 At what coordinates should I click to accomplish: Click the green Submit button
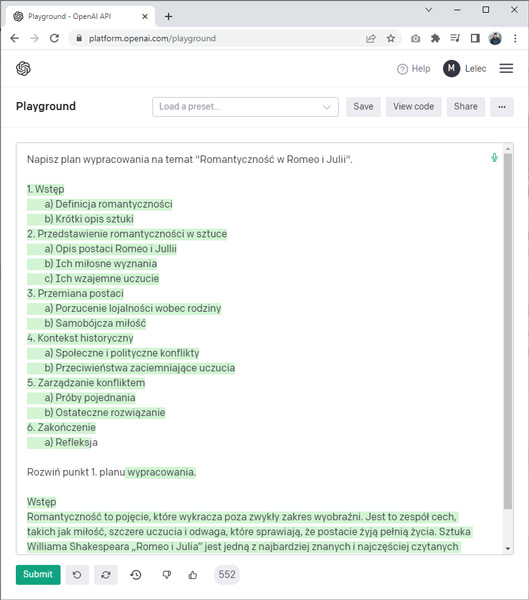click(38, 575)
